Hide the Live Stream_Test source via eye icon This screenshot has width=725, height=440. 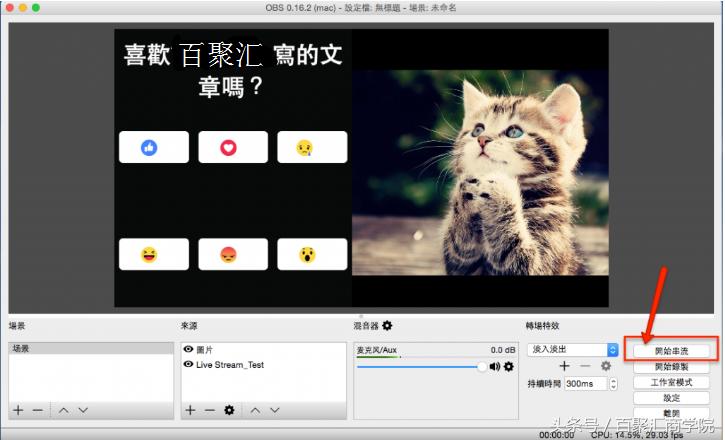pos(188,364)
